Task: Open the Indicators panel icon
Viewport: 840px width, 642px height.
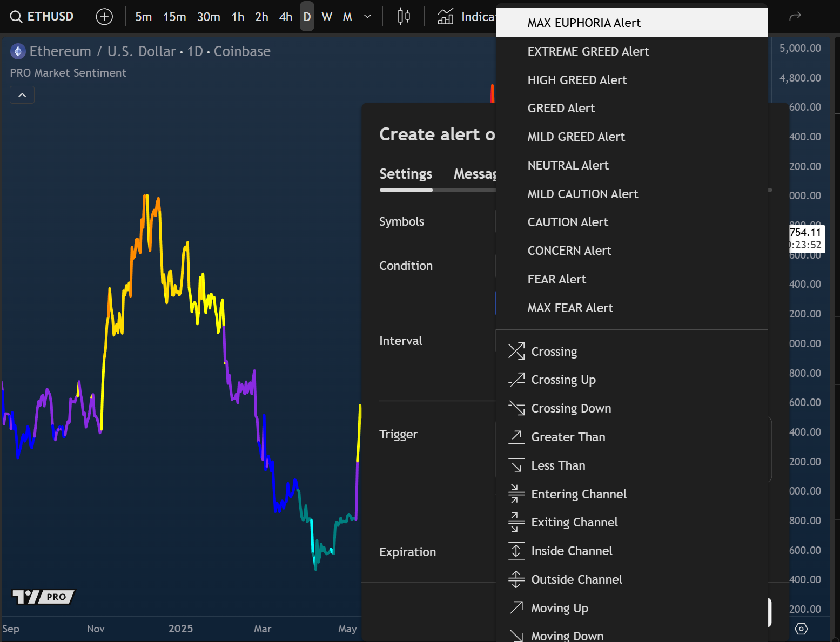Action: (x=446, y=17)
